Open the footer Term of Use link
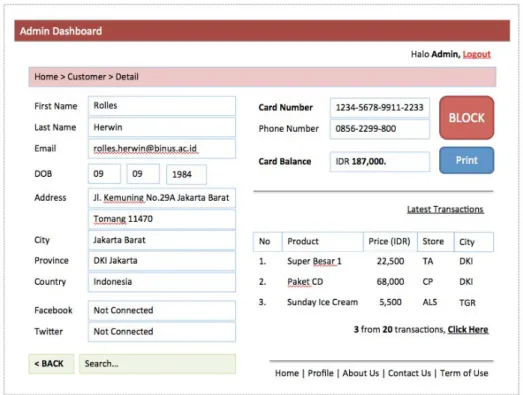The height and width of the screenshot is (395, 523). [464, 373]
